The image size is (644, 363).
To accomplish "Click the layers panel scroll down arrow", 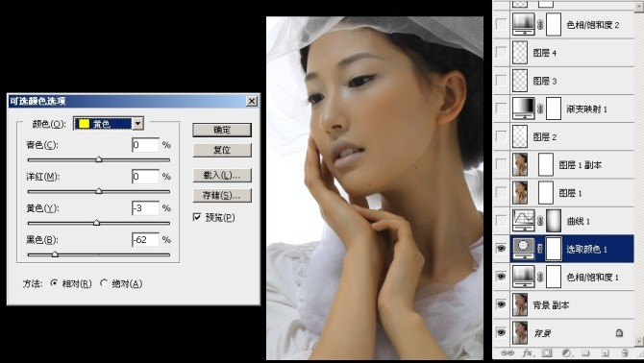I will [x=638, y=341].
